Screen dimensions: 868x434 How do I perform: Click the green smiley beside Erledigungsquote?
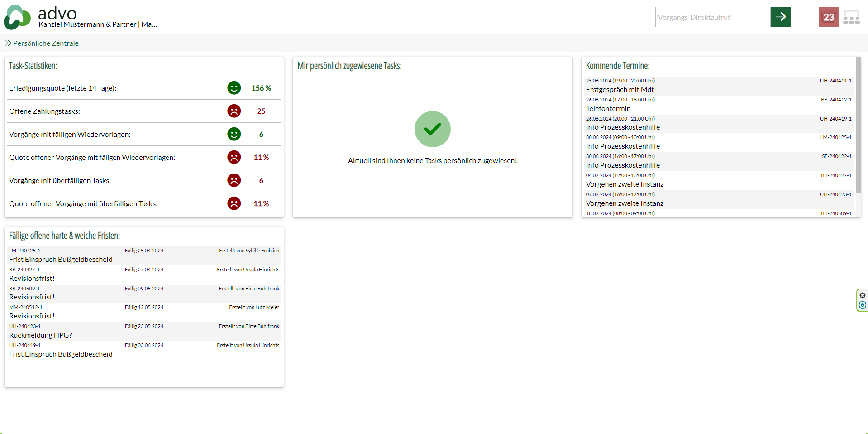click(x=234, y=88)
